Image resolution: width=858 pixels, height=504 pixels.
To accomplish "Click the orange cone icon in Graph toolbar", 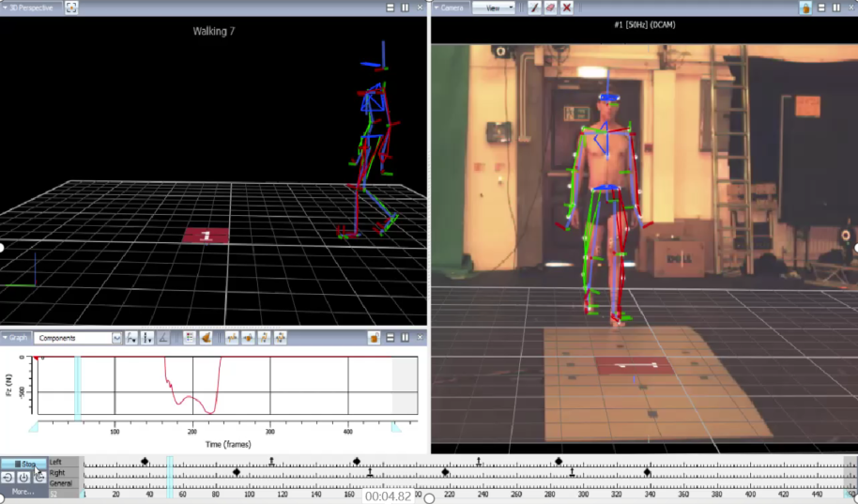I will [205, 338].
